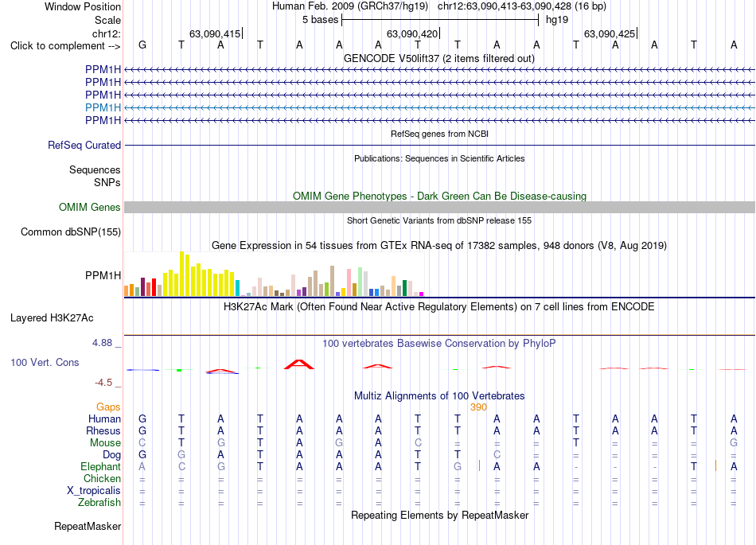Click the large red 'A' in PhyloP track
The image size is (756, 545).
point(299,364)
